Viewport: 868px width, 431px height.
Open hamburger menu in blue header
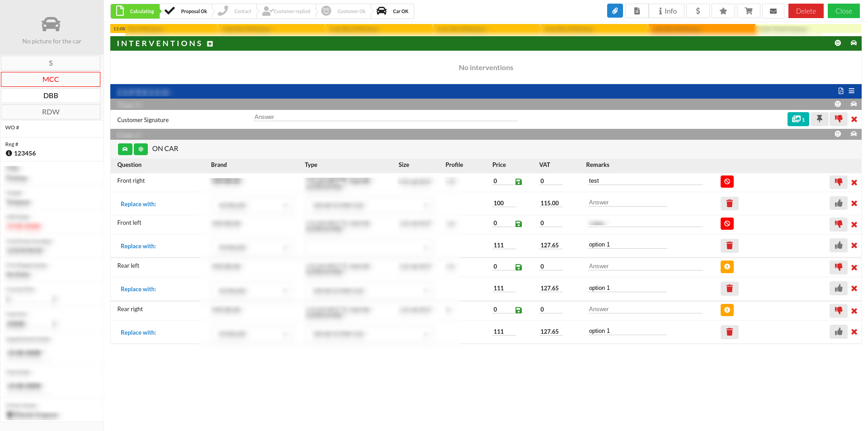pyautogui.click(x=852, y=91)
